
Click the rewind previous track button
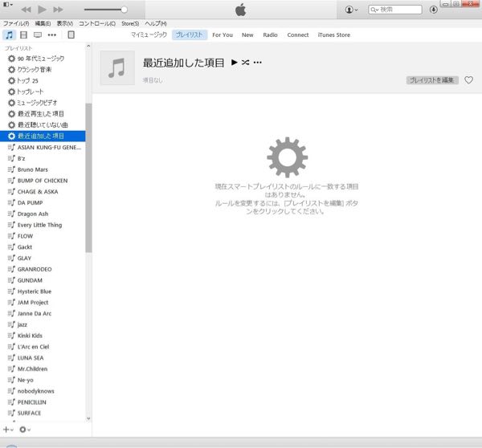[27, 10]
